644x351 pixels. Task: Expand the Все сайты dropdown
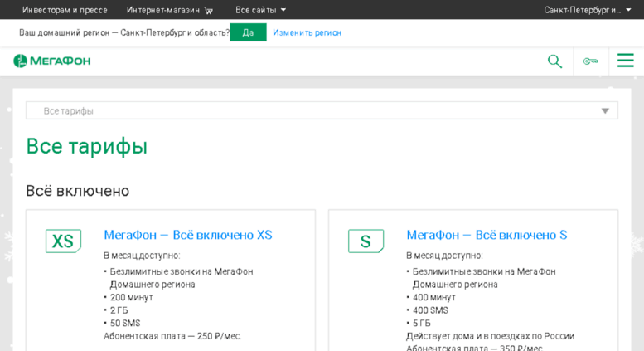point(260,10)
